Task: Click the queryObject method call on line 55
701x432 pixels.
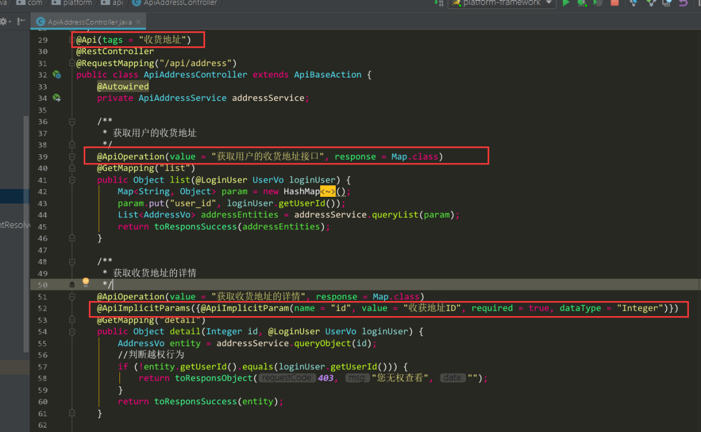Action: tap(322, 343)
